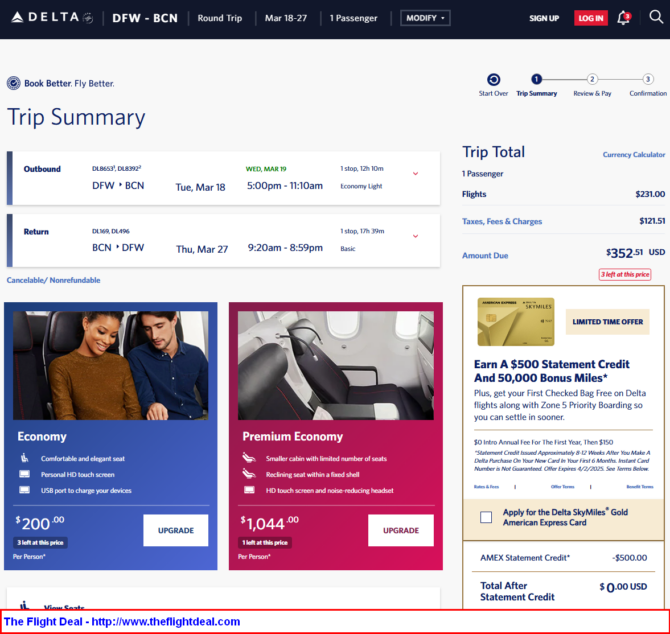670x634 pixels.
Task: Click the '1 Passenger' header text
Action: (353, 18)
